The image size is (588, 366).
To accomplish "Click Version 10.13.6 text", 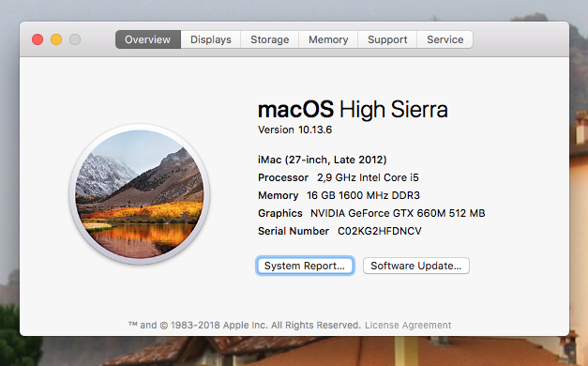I will tap(295, 130).
